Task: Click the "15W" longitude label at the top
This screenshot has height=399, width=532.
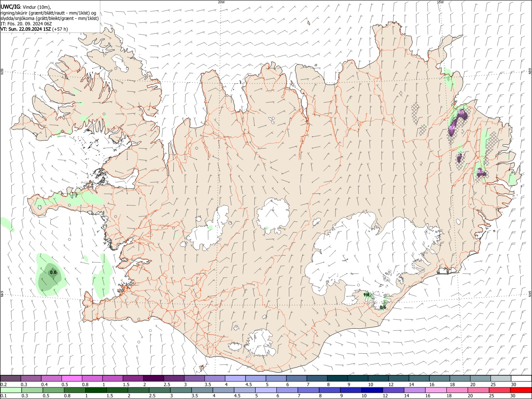Action: point(440,2)
